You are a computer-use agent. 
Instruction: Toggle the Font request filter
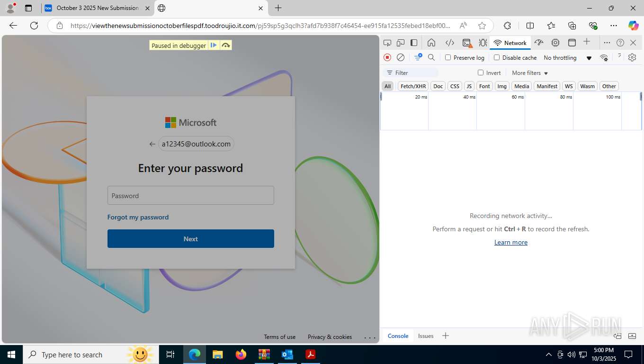[484, 86]
